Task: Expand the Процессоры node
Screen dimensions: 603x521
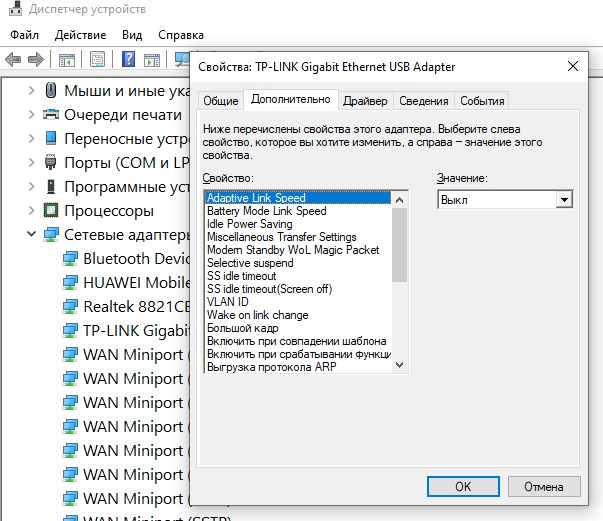Action: coord(32,210)
